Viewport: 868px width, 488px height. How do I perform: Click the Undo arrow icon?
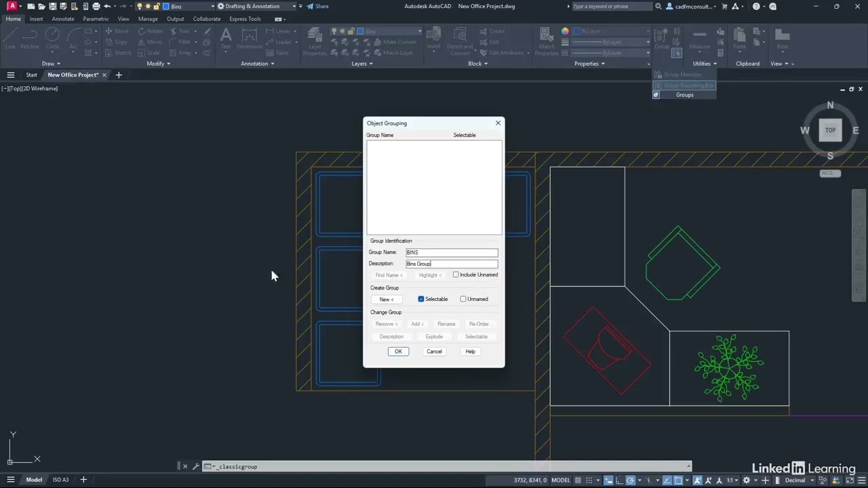tap(106, 6)
